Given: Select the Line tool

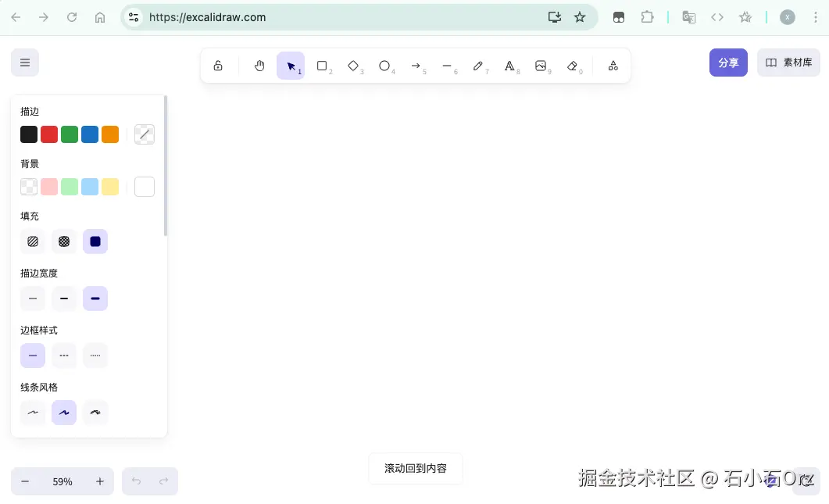Looking at the screenshot, I should [x=447, y=66].
